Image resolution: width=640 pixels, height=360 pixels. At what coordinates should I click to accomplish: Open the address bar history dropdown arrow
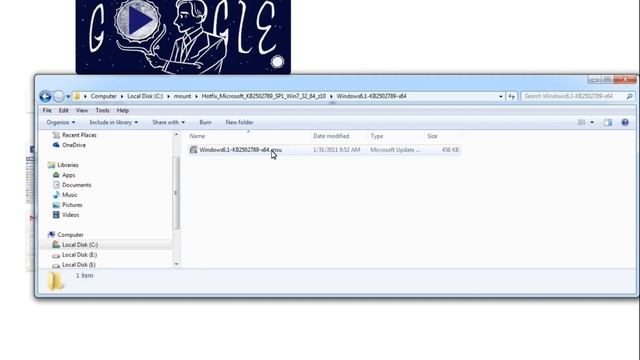click(501, 97)
